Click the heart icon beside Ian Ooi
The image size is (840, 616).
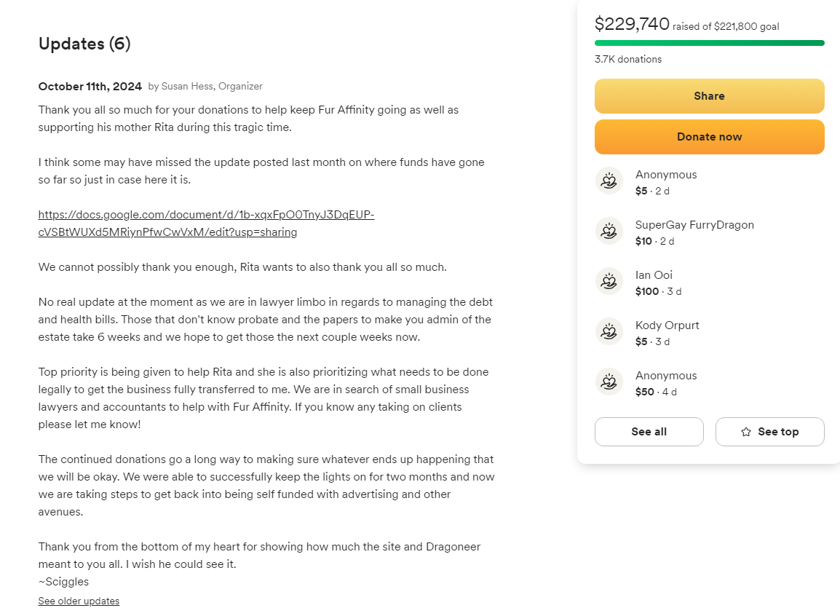pos(609,282)
